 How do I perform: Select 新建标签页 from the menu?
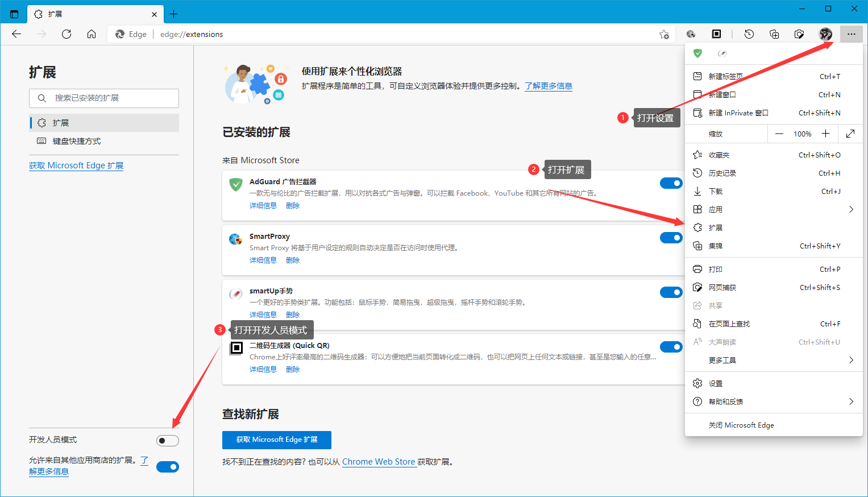coord(774,76)
